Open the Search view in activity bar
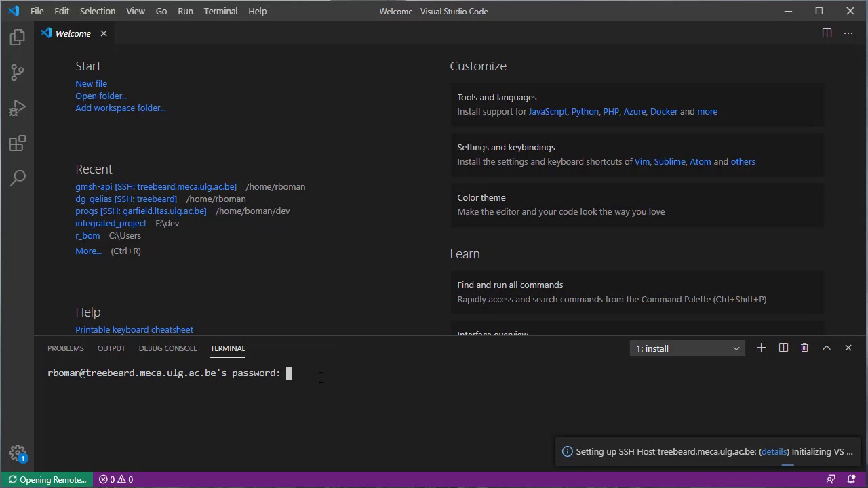The width and height of the screenshot is (868, 488). coord(18,178)
